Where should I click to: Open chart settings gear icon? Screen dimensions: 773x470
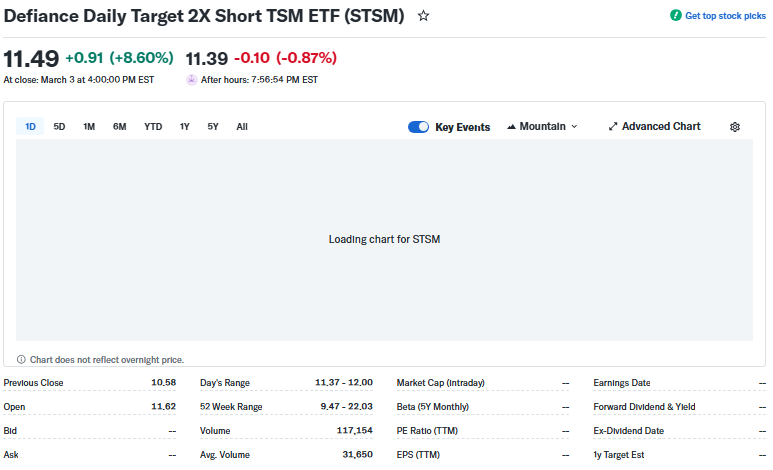click(735, 127)
